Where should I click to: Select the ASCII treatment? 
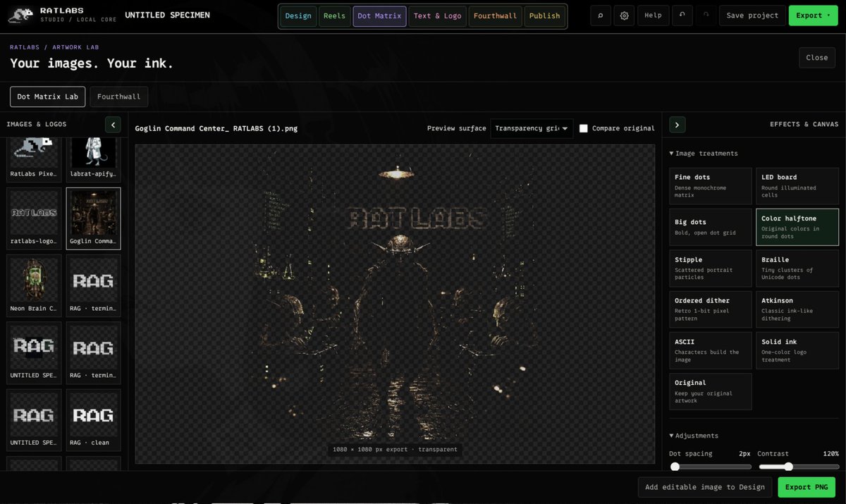[x=711, y=350]
